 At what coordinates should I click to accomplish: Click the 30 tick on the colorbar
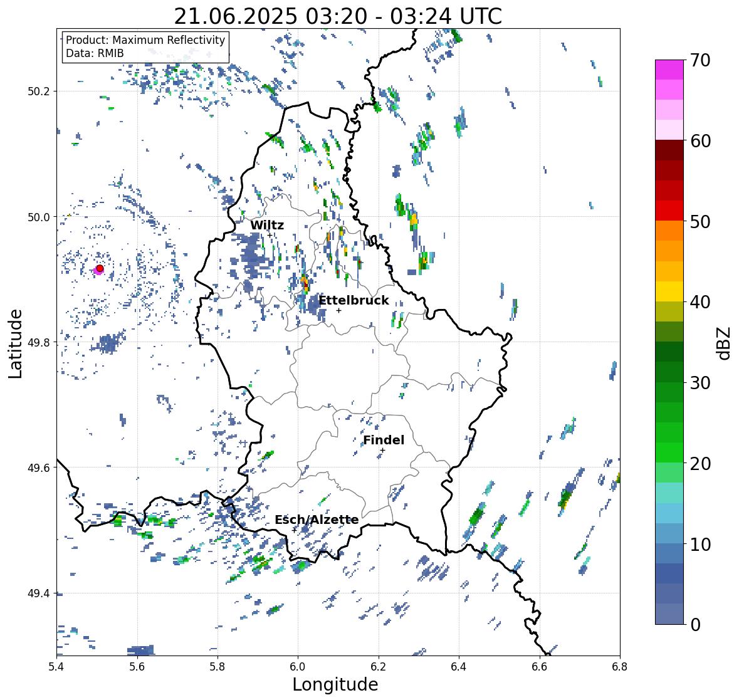click(x=700, y=382)
